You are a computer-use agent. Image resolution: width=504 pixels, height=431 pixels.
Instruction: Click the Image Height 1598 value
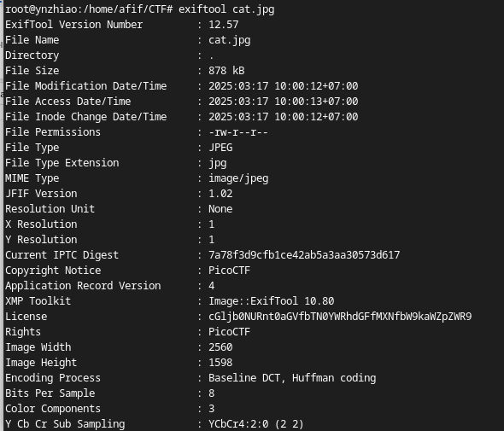click(220, 363)
